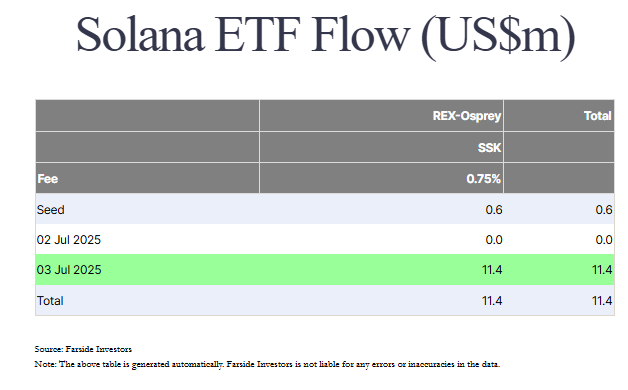628x390 pixels.
Task: Click the bottom Total row label
Action: pyautogui.click(x=50, y=301)
